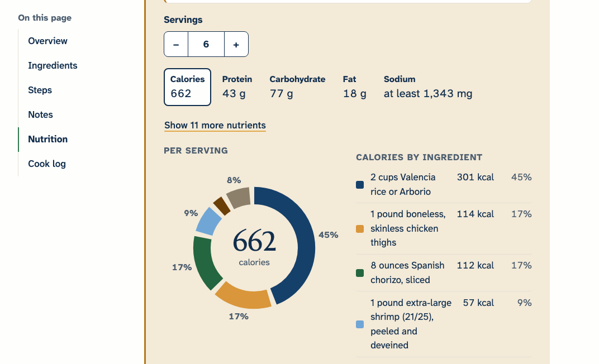
Task: Click the taupe 8% donut segment
Action: (239, 197)
